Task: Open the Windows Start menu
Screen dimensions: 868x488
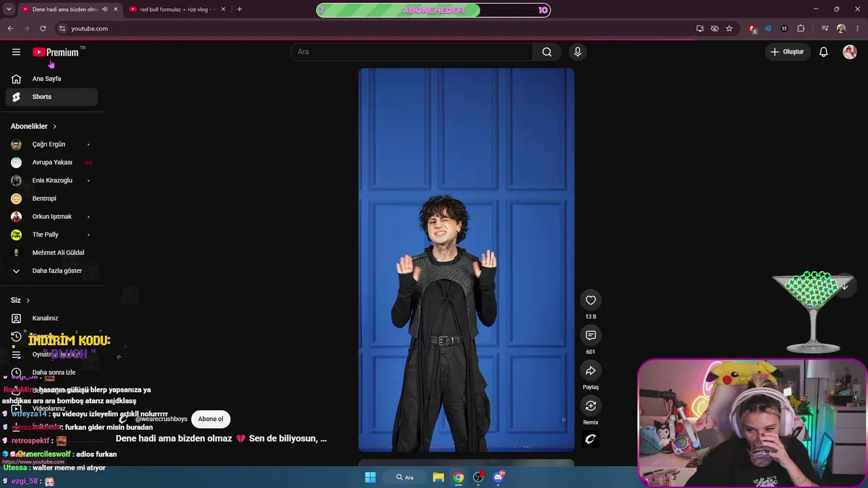Action: click(x=370, y=477)
